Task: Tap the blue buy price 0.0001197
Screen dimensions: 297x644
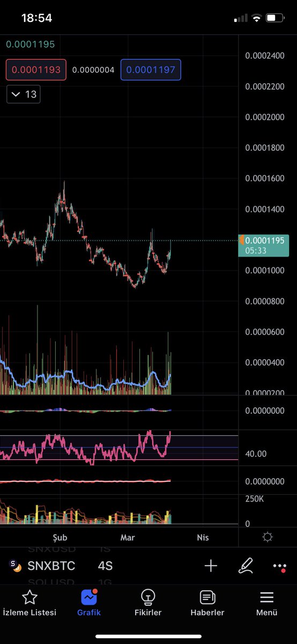Action: (151, 70)
